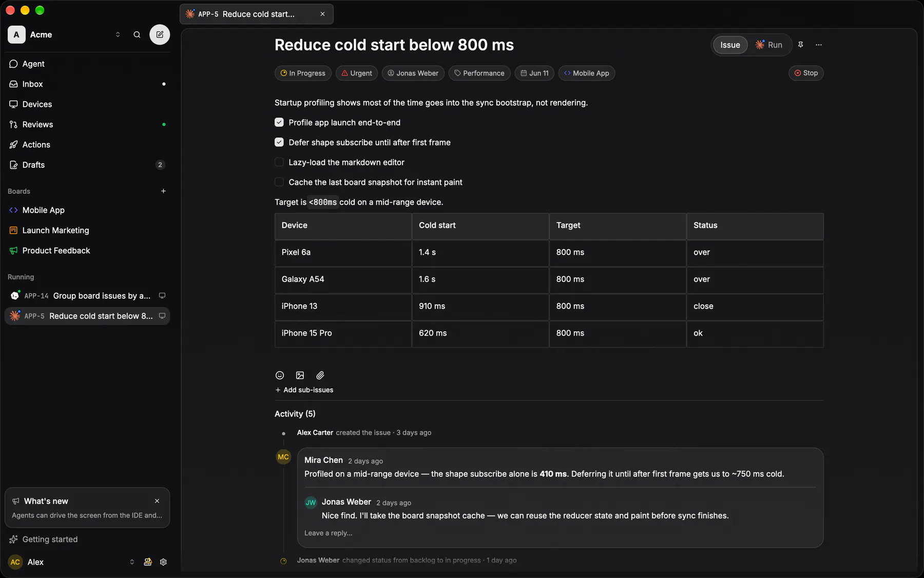Select running task APP-5 Reduce cold start

87,316
